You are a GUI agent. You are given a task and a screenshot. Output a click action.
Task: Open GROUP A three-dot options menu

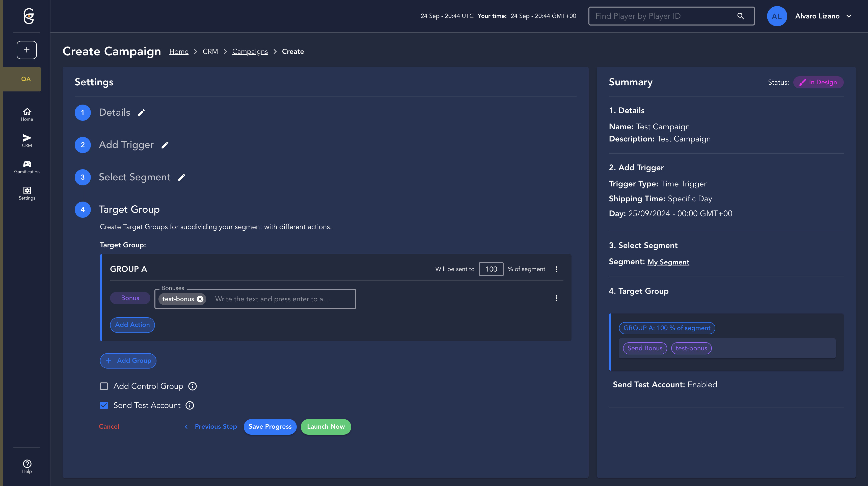click(x=556, y=269)
